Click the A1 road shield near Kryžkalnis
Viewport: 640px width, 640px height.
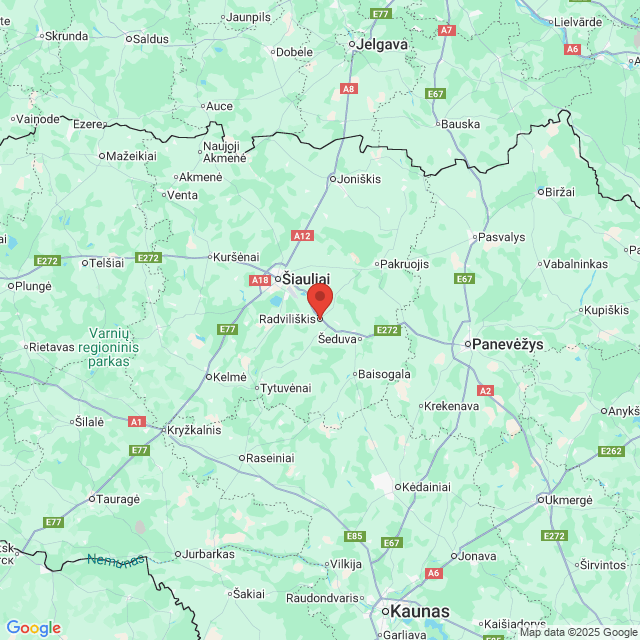coord(136,422)
